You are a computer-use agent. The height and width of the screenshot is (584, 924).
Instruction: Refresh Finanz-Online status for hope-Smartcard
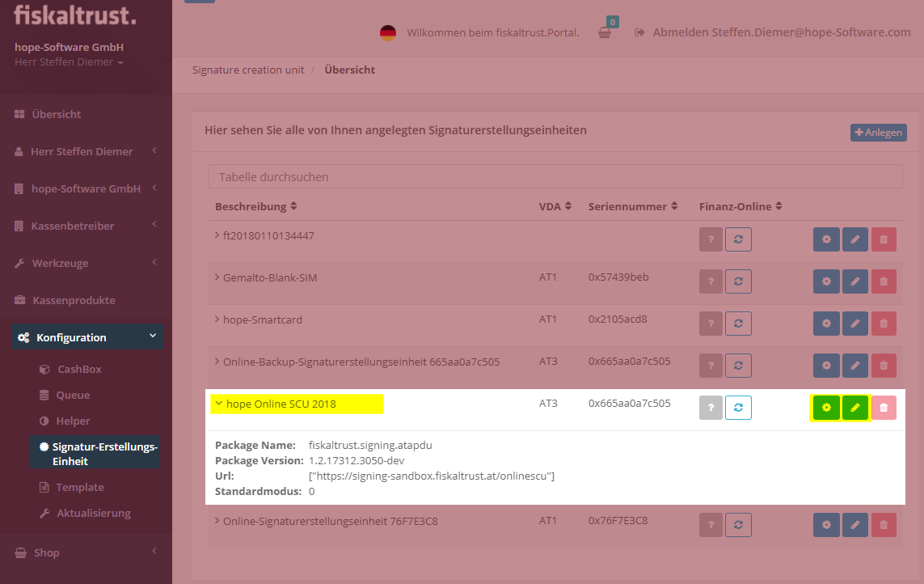[x=738, y=324]
